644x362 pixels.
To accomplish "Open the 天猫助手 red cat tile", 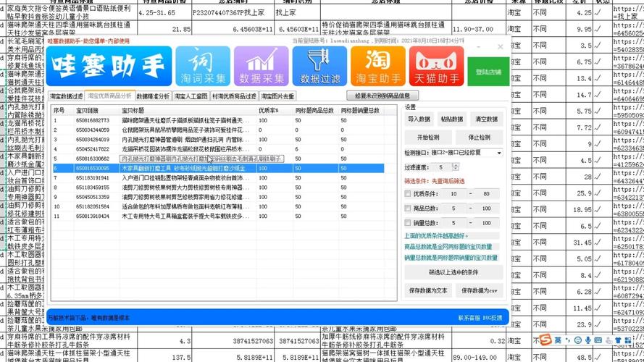I will point(437,66).
